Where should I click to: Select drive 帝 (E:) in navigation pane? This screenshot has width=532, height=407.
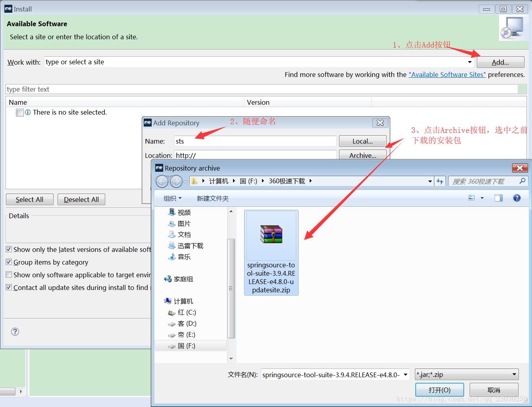pyautogui.click(x=182, y=335)
